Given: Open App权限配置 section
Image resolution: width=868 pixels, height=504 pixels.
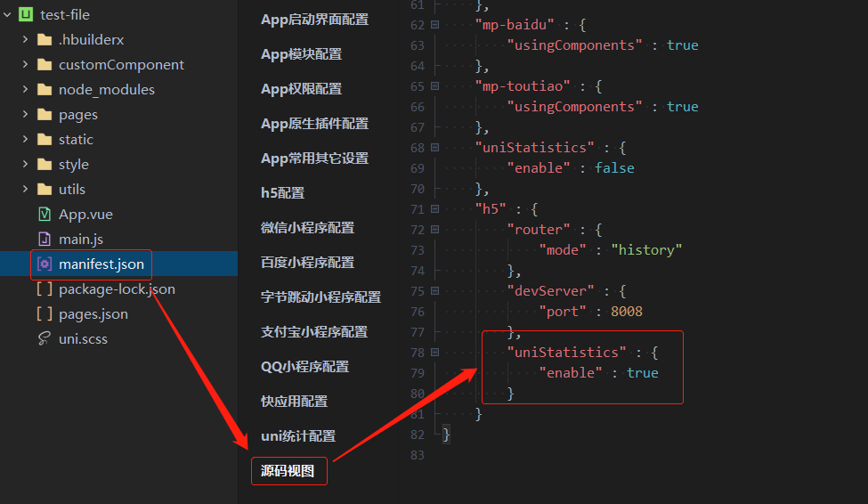Looking at the screenshot, I should [x=301, y=89].
